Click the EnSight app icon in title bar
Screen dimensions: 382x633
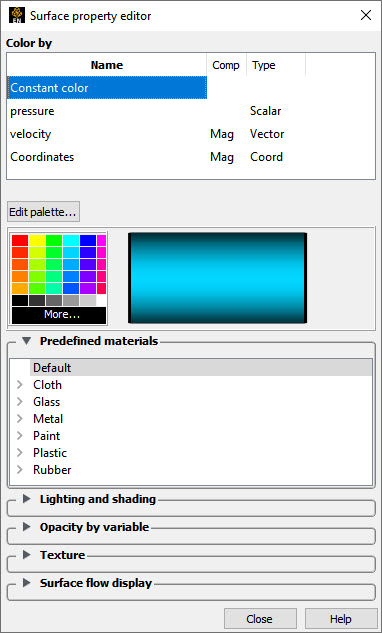(x=17, y=16)
